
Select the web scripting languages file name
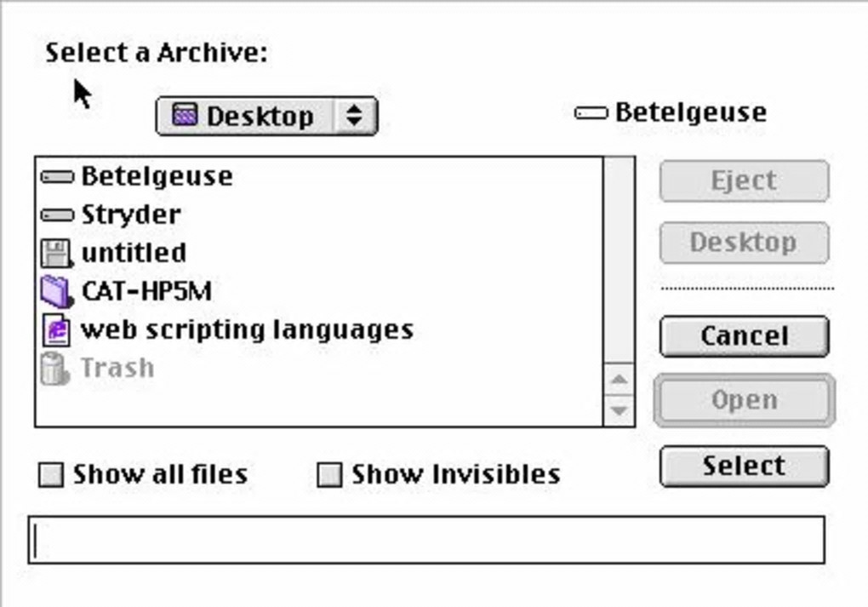pos(247,330)
